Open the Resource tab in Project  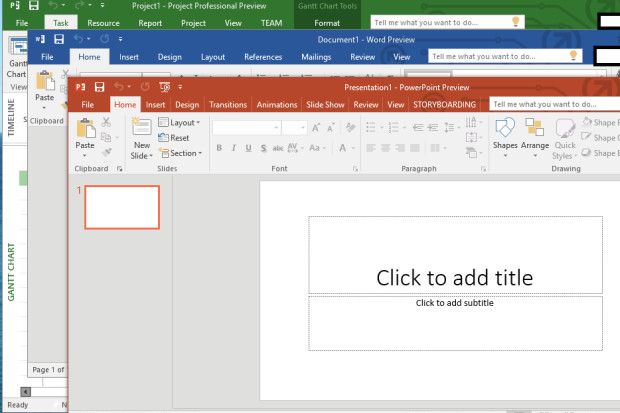[103, 23]
